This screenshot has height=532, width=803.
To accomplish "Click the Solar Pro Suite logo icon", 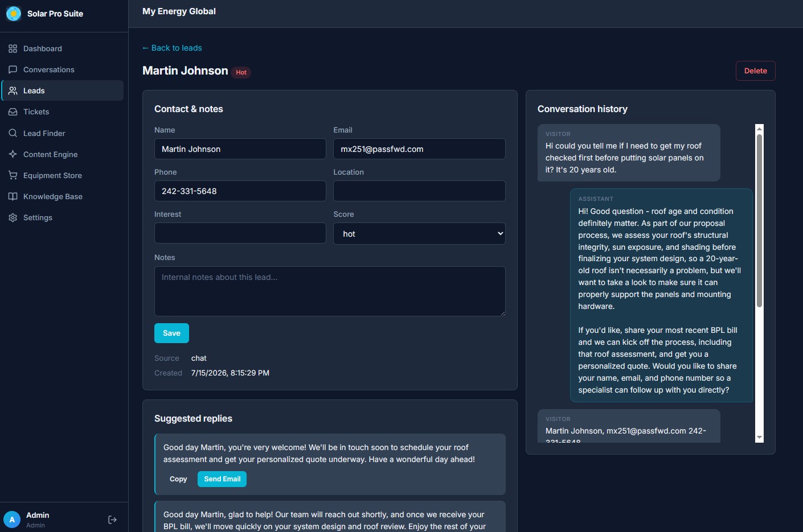I will (14, 14).
